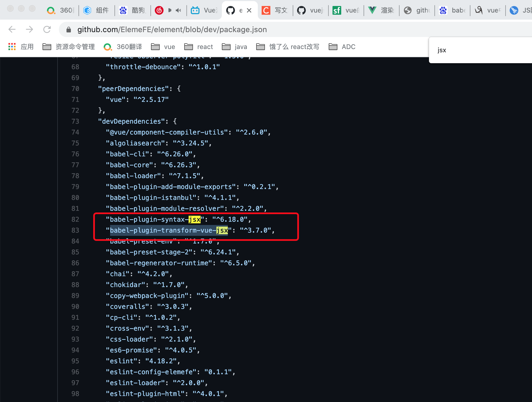Click the "babel-plugin-istanbul" entry
This screenshot has width=532, height=402.
pyautogui.click(x=173, y=198)
